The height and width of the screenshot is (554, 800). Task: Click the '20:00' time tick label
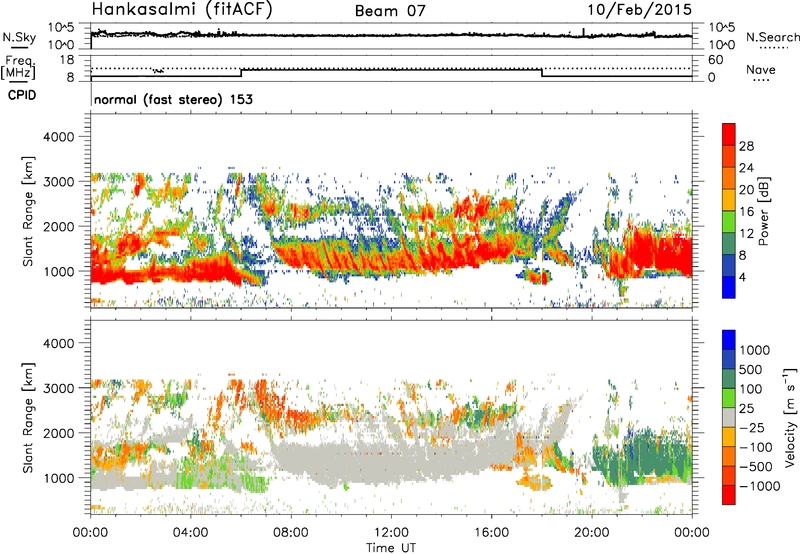[592, 533]
